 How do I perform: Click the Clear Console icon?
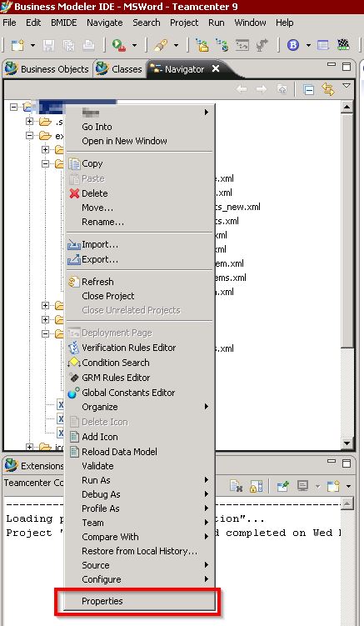click(x=237, y=486)
